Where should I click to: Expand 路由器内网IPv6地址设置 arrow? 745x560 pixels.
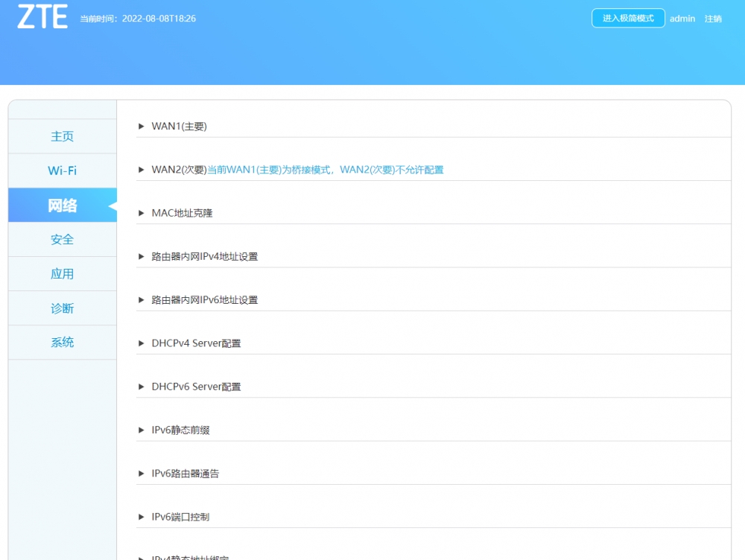point(141,299)
